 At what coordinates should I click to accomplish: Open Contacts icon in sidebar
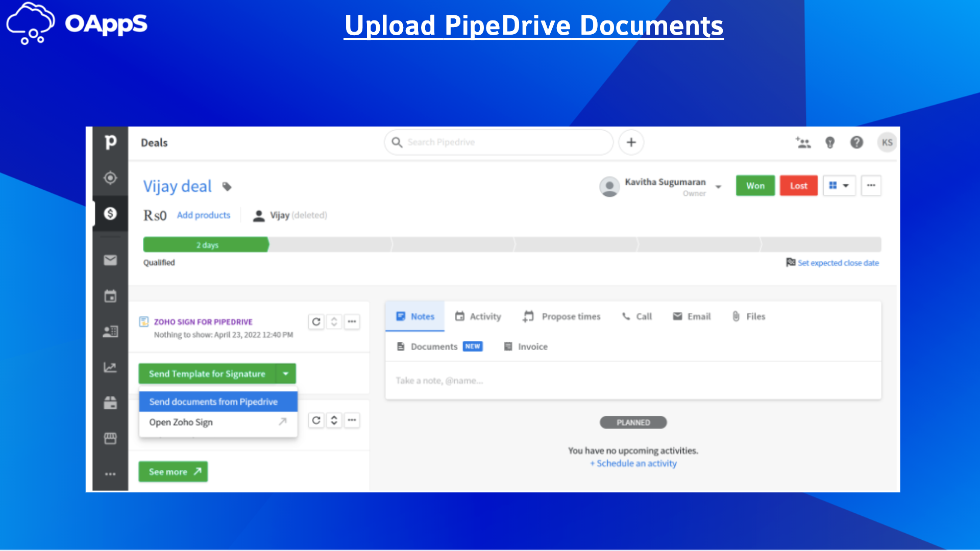point(110,332)
